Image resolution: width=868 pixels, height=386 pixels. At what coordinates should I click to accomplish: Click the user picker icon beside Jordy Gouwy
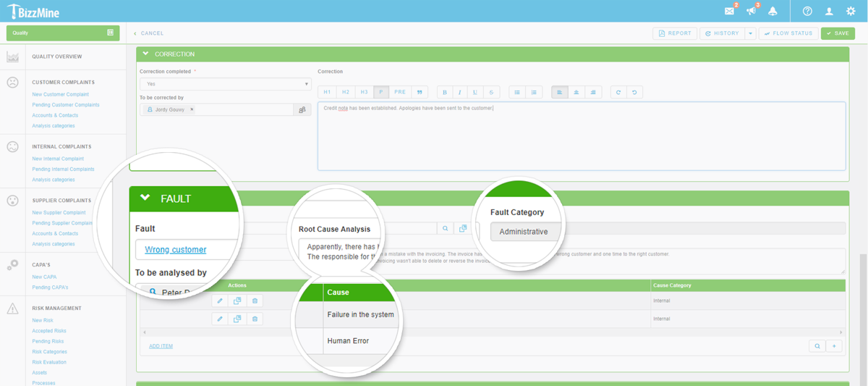coord(302,109)
